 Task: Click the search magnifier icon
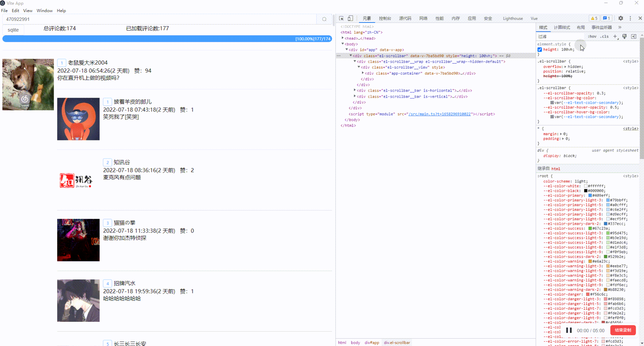click(x=324, y=19)
